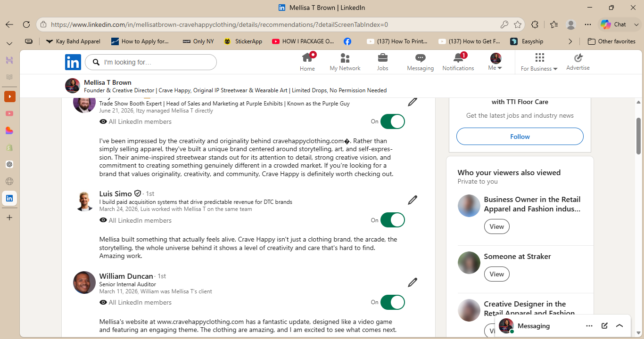View Notifications bell
Image resolution: width=644 pixels, height=339 pixels.
458,62
